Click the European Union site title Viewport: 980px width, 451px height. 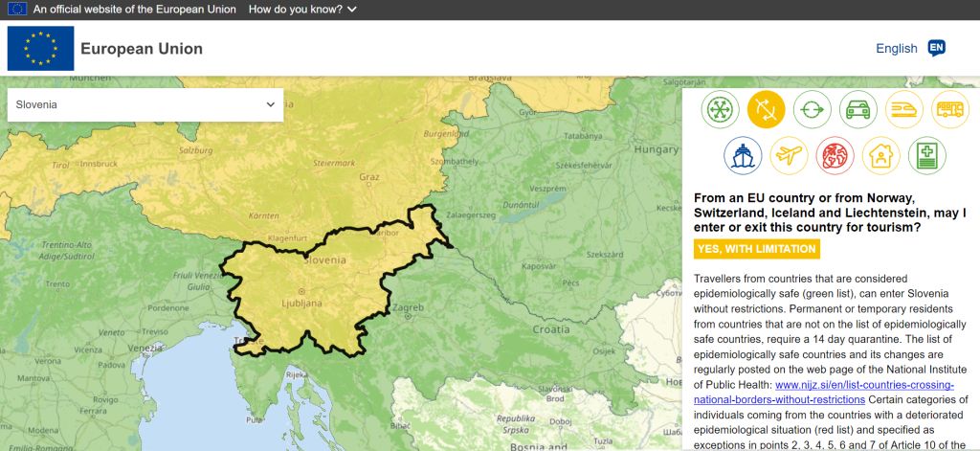tap(142, 49)
